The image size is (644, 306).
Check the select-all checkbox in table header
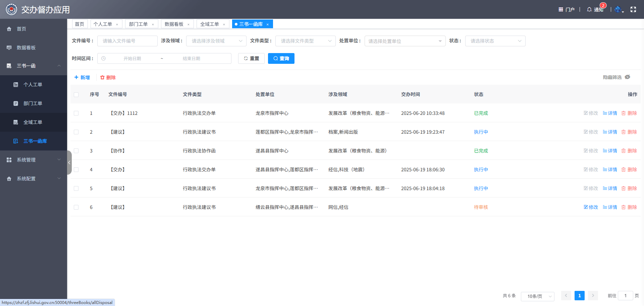point(76,95)
